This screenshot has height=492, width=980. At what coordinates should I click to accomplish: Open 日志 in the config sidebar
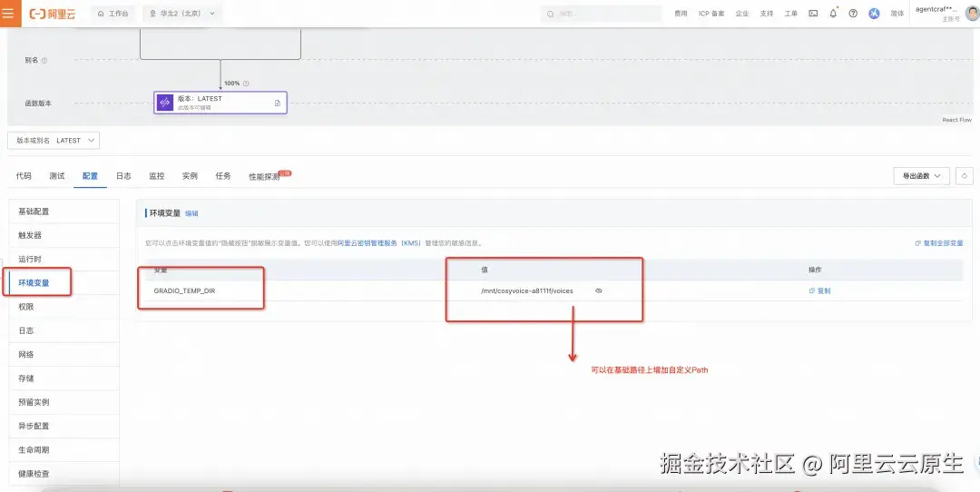click(x=64, y=330)
